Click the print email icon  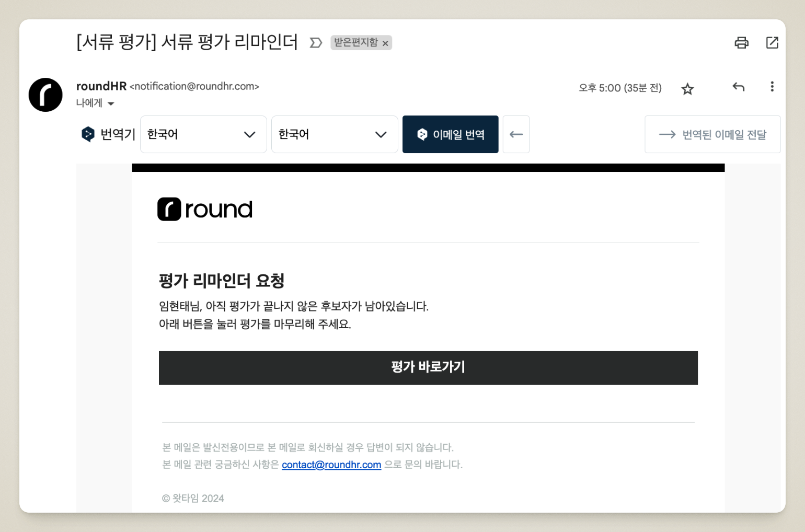741,43
